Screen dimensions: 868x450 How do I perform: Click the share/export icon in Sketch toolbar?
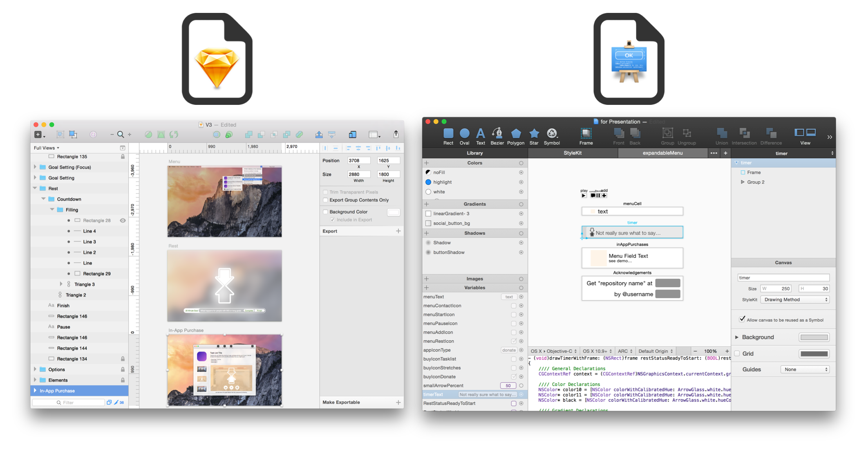point(396,134)
